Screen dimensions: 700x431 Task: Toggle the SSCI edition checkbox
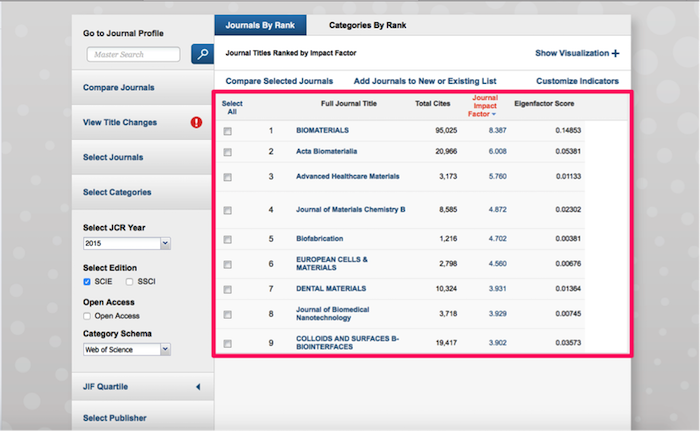130,282
